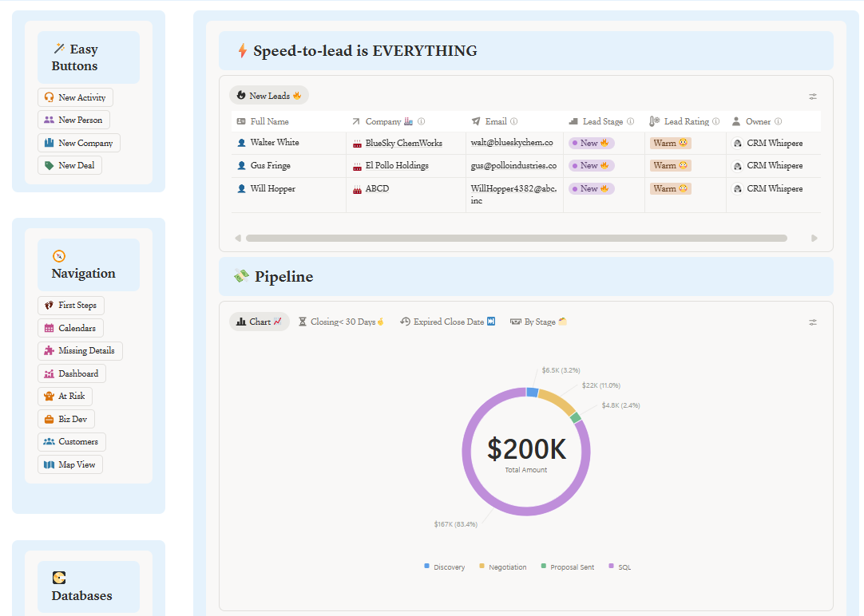Open Lead Stage dropdown for Will Hopper

pos(591,189)
